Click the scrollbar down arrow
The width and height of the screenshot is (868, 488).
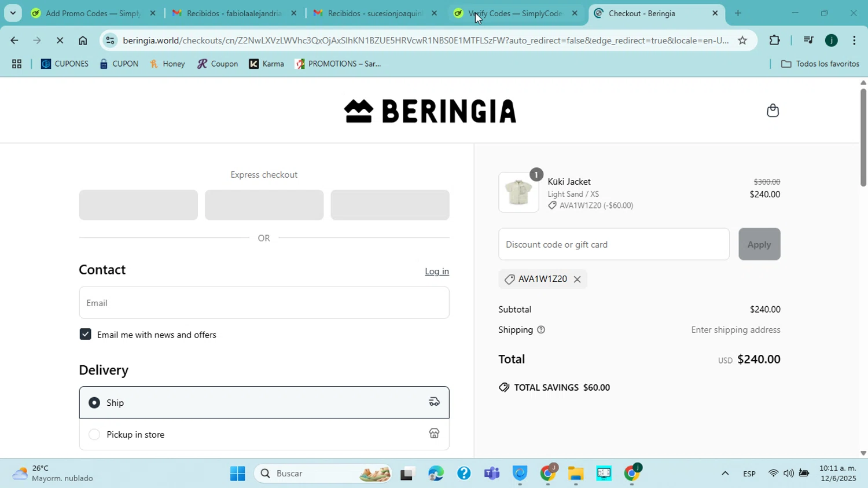pyautogui.click(x=863, y=454)
